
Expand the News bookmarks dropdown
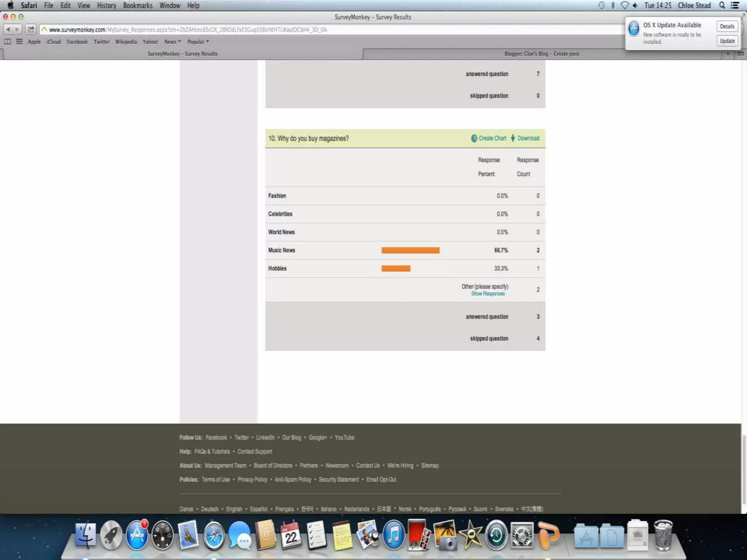click(x=172, y=42)
